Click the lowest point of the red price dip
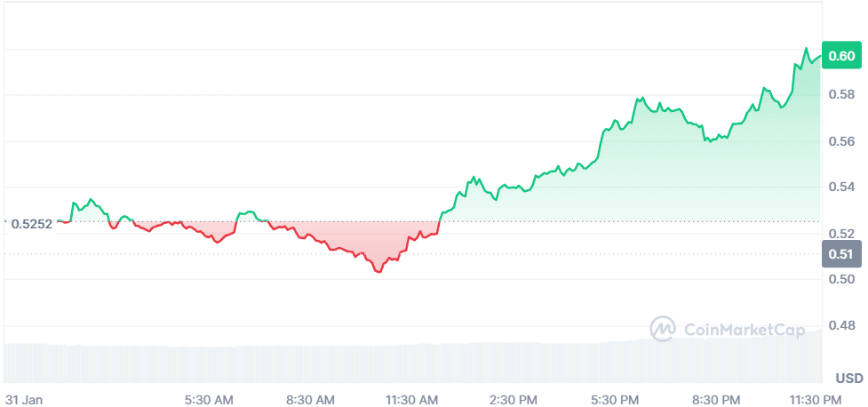 tap(378, 271)
